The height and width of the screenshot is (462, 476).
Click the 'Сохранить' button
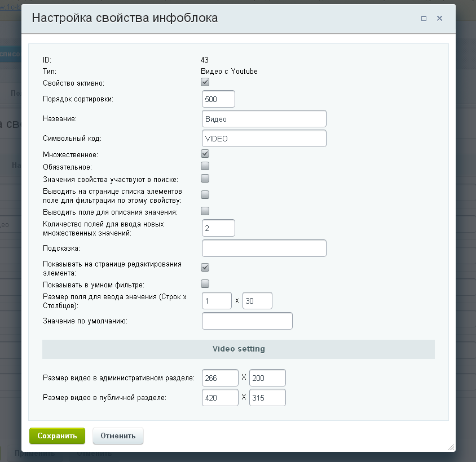click(57, 436)
